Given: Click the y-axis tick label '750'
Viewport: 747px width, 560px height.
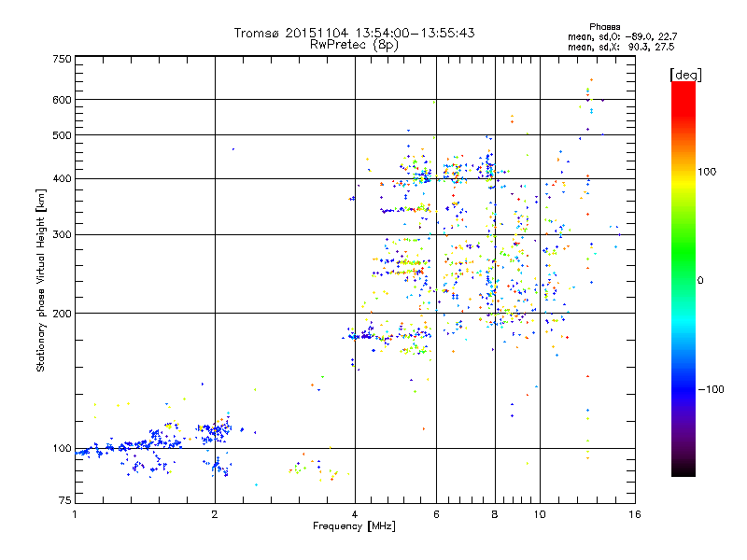Looking at the screenshot, I should click(63, 59).
